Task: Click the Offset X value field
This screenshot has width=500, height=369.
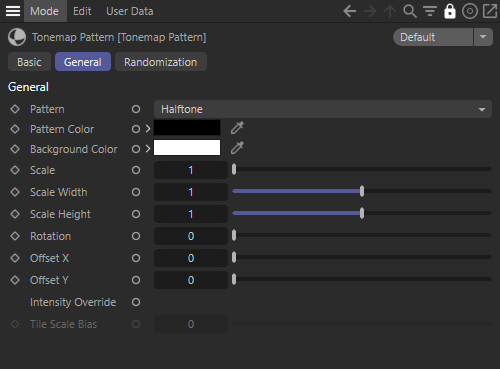Action: tap(191, 258)
